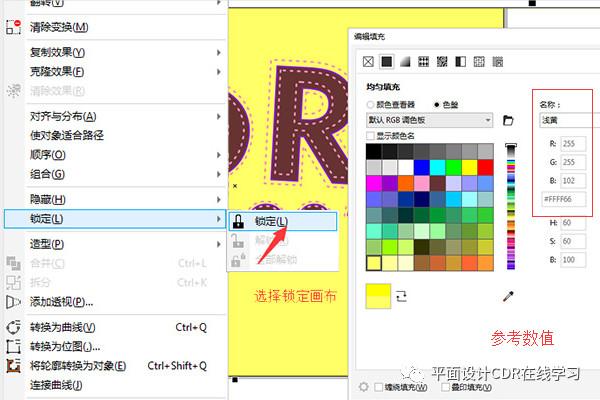
Task: Open palette via the folder icon
Action: [508, 120]
